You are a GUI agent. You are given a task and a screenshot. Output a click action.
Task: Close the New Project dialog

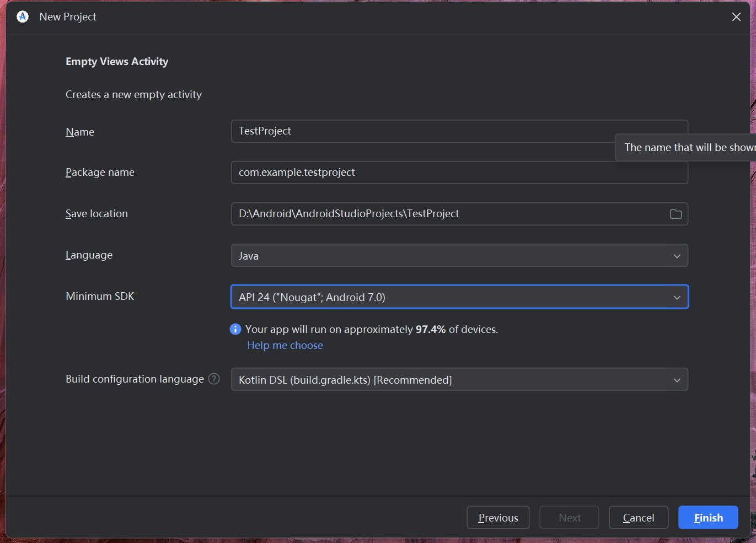(x=736, y=17)
